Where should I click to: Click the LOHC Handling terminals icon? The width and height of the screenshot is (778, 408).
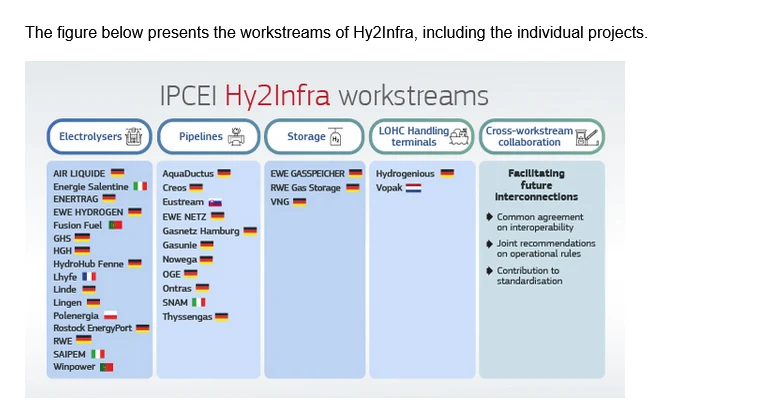pyautogui.click(x=459, y=136)
